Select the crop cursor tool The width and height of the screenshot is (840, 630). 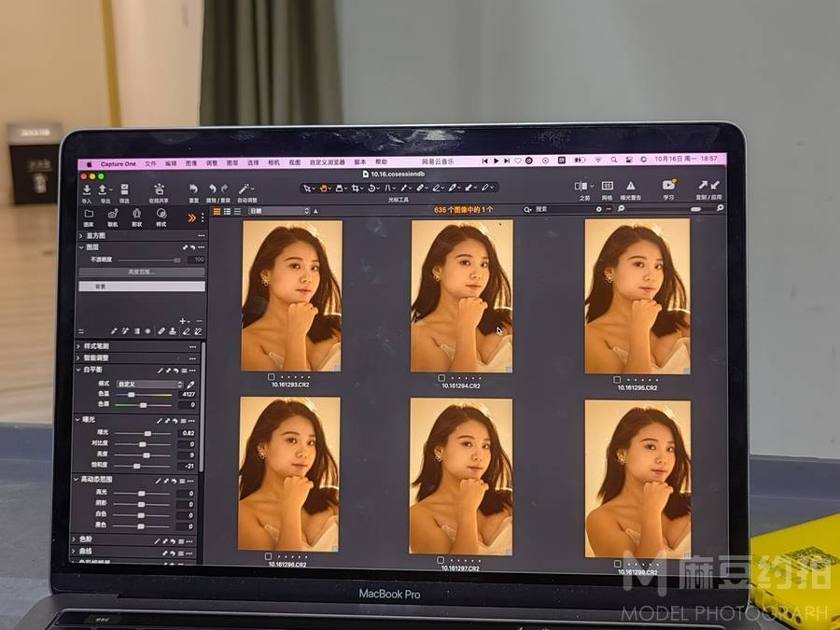[355, 188]
